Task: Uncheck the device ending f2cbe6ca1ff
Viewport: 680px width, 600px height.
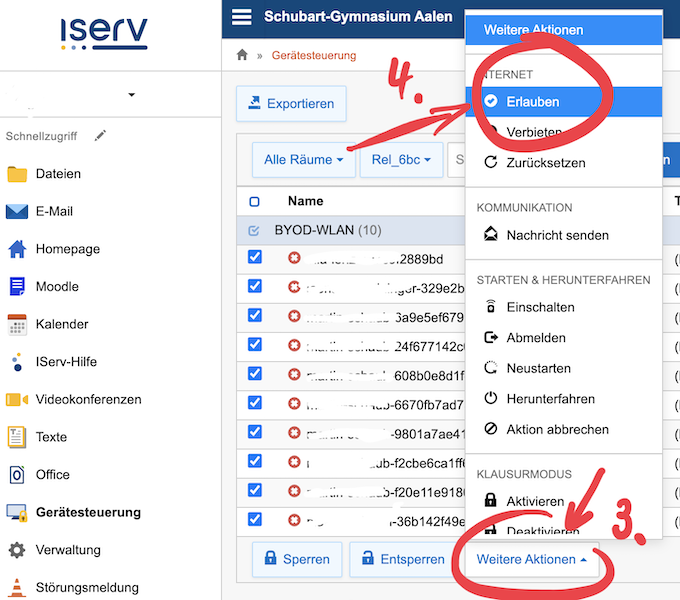Action: [255, 461]
